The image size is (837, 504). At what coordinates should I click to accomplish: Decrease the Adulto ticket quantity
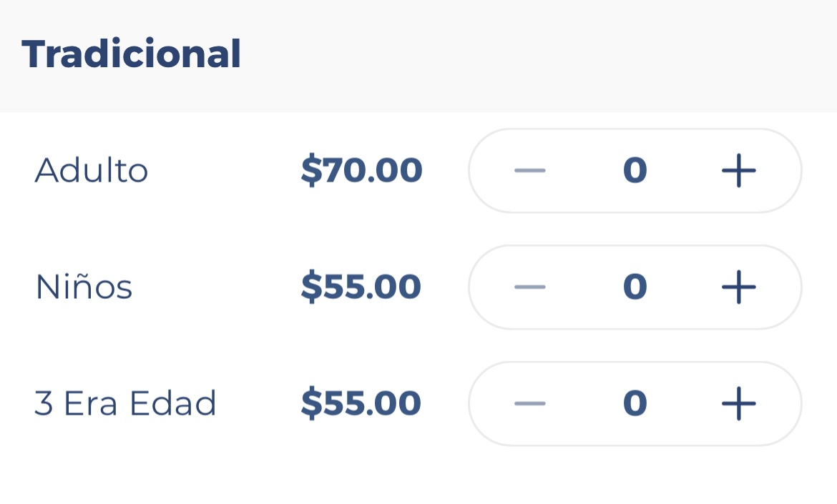[529, 171]
